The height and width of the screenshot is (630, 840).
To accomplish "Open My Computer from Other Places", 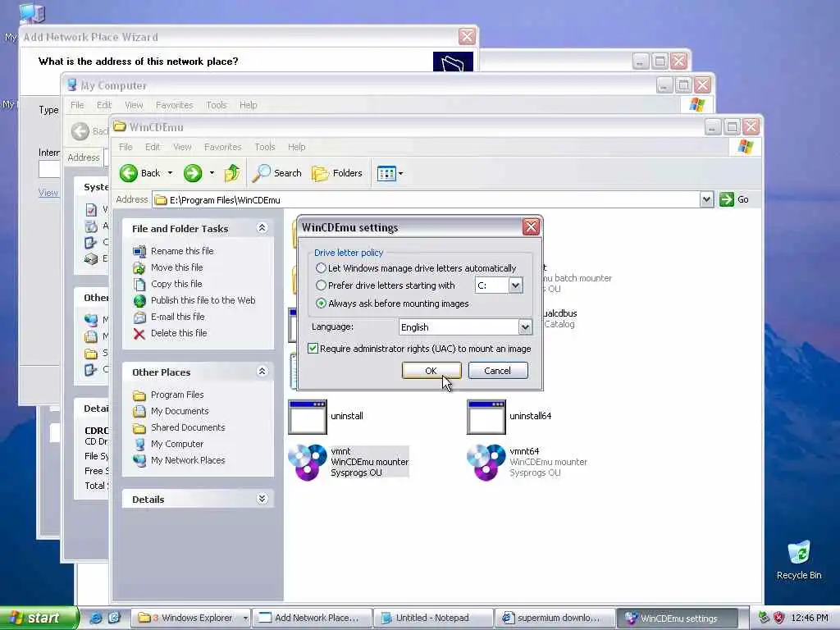I will [x=177, y=444].
